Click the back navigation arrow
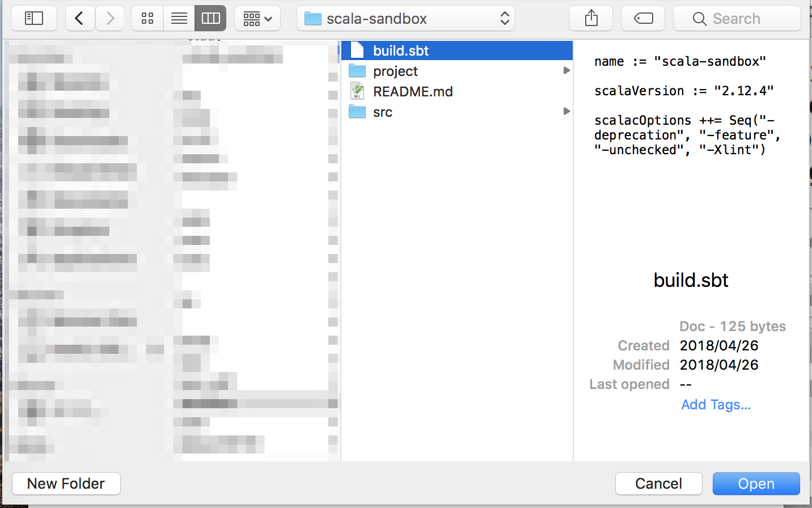The height and width of the screenshot is (508, 812). [x=79, y=18]
